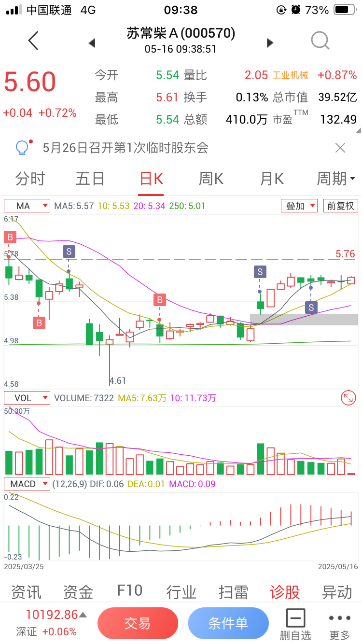Viewport: 362px width, 644px height.
Task: Open the F10 company info tab
Action: click(130, 591)
